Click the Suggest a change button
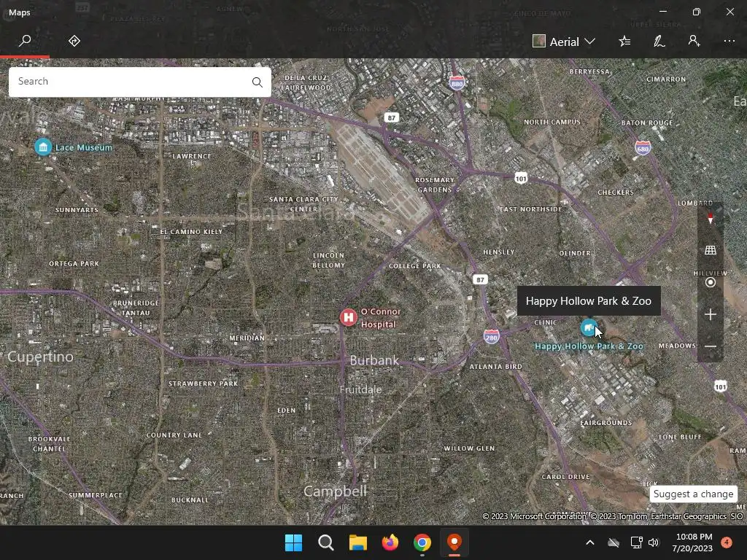This screenshot has height=560, width=747. click(x=693, y=494)
